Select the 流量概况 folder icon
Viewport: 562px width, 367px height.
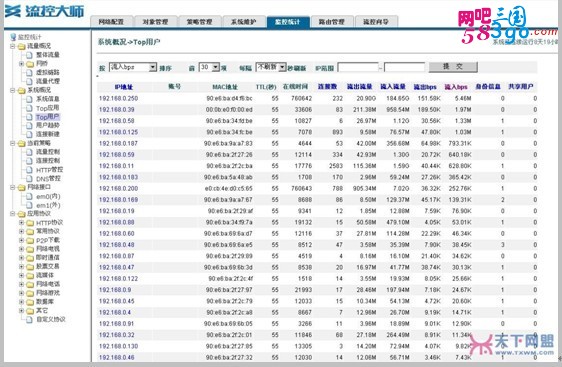pos(22,46)
